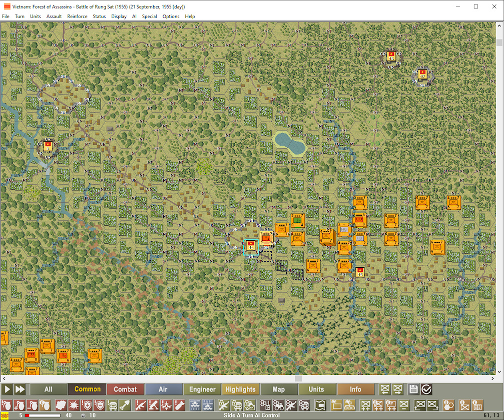This screenshot has height=420, width=504.
Task: Click the rifle direct fire icon
Action: (141, 405)
